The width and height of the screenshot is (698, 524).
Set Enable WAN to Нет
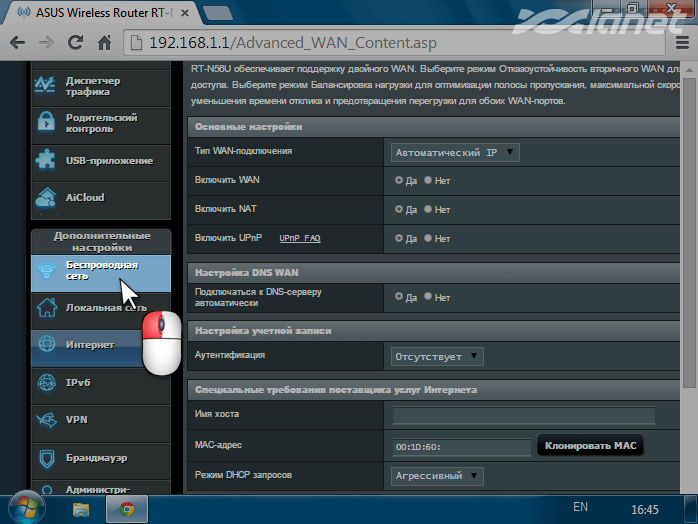click(428, 181)
